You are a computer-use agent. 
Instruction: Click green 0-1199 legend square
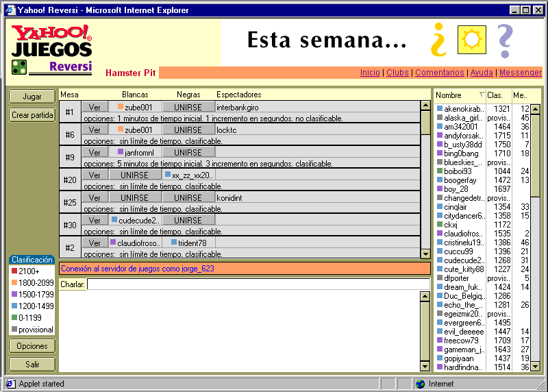(x=14, y=317)
